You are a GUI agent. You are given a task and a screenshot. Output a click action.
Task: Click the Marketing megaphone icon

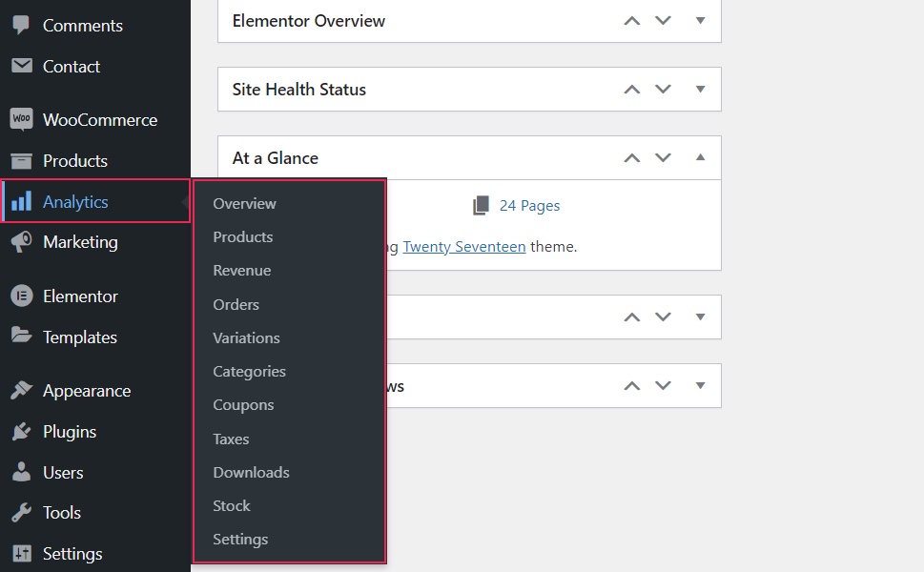tap(21, 243)
